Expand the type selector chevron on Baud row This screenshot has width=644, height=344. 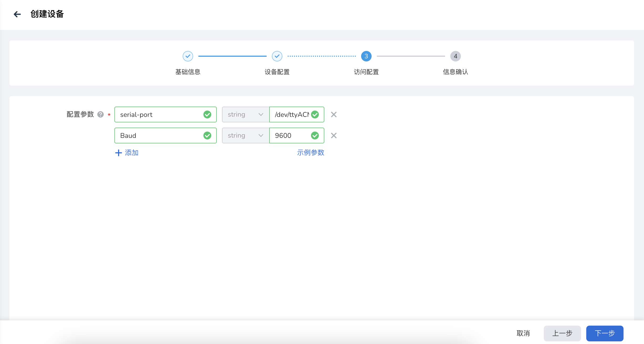click(261, 135)
